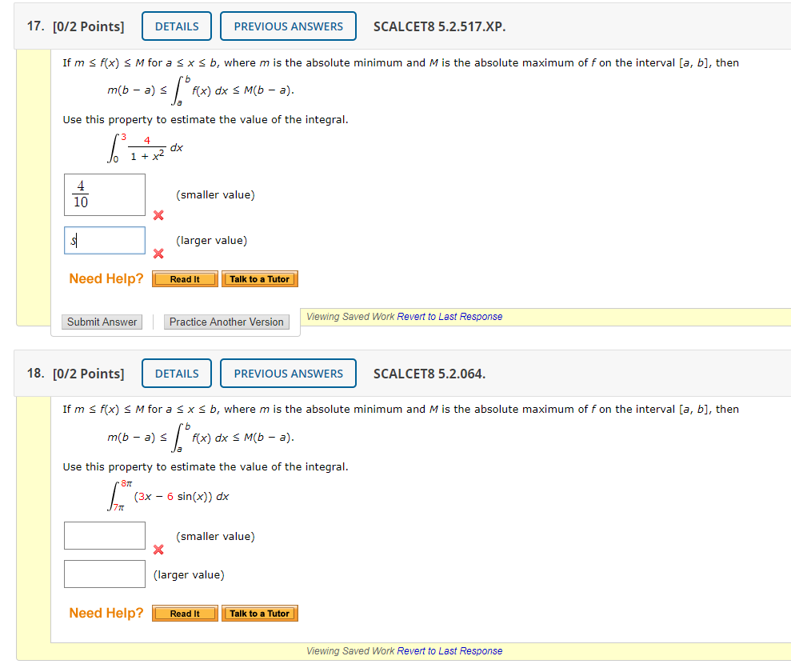View PREVIOUS ANSWERS for question 18
The image size is (791, 672).
(288, 373)
